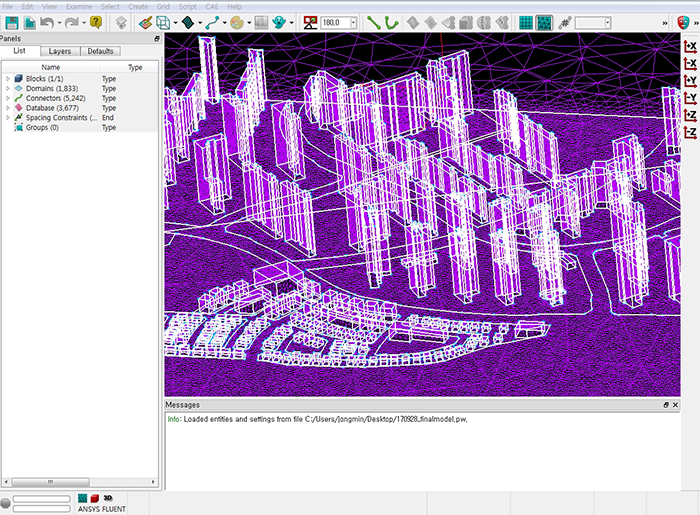Open the Examine menu

coord(79,6)
